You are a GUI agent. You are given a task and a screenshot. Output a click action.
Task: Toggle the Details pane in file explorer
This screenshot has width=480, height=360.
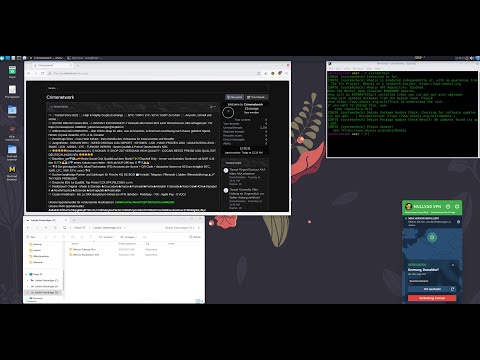point(195,237)
